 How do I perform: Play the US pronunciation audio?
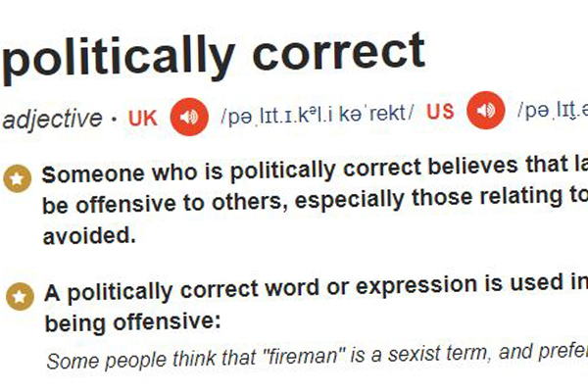point(486,114)
